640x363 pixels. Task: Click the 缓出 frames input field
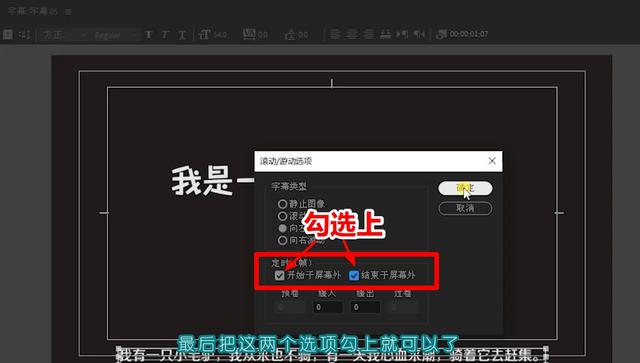365,307
